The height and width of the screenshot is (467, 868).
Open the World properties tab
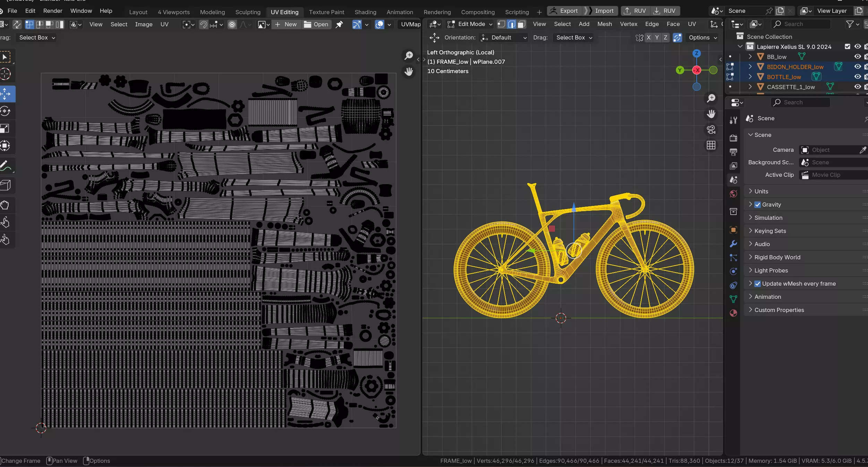tap(733, 193)
